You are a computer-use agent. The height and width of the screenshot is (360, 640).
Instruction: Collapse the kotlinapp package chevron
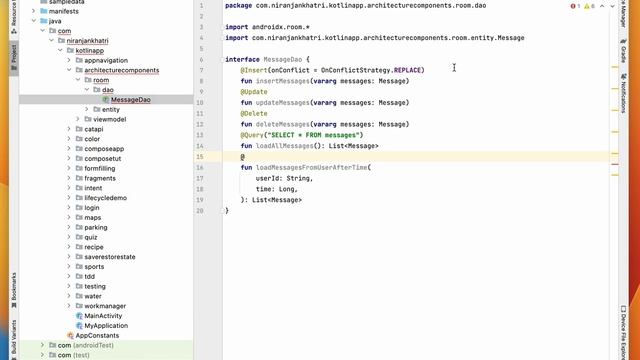[x=60, y=50]
